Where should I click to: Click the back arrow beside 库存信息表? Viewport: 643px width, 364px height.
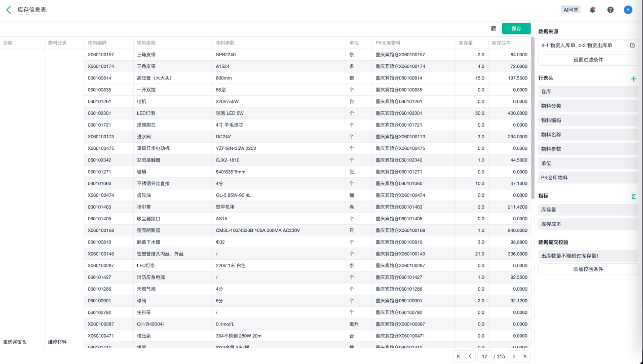9,10
